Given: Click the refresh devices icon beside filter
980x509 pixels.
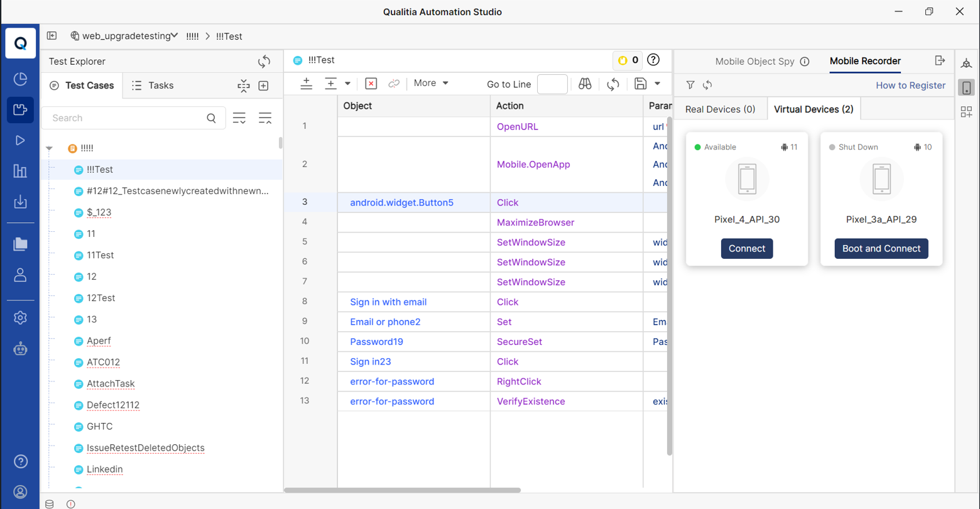Looking at the screenshot, I should (707, 85).
